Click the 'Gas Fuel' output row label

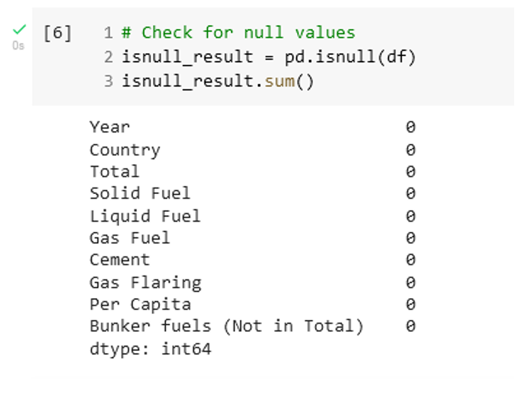[x=130, y=238]
